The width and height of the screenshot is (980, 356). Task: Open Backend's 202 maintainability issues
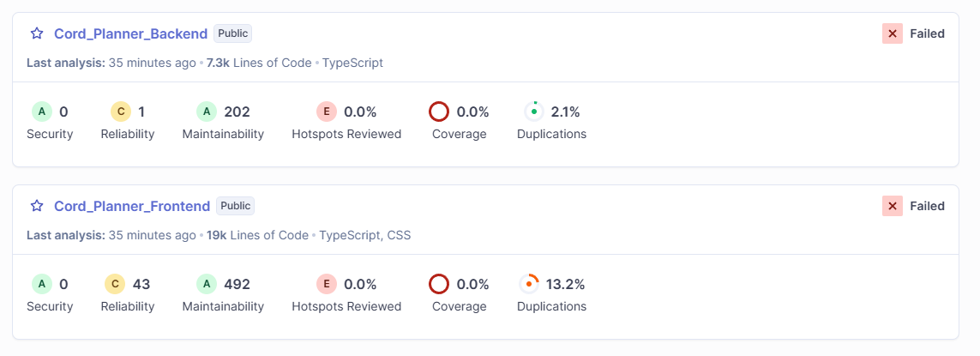pos(237,112)
